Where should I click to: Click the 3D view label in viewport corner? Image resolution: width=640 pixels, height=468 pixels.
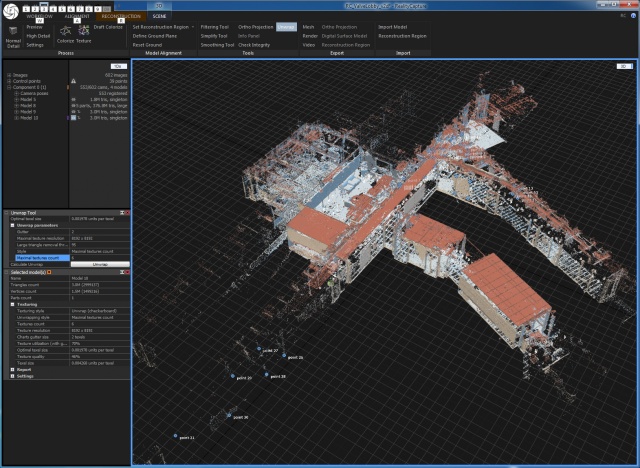[624, 66]
